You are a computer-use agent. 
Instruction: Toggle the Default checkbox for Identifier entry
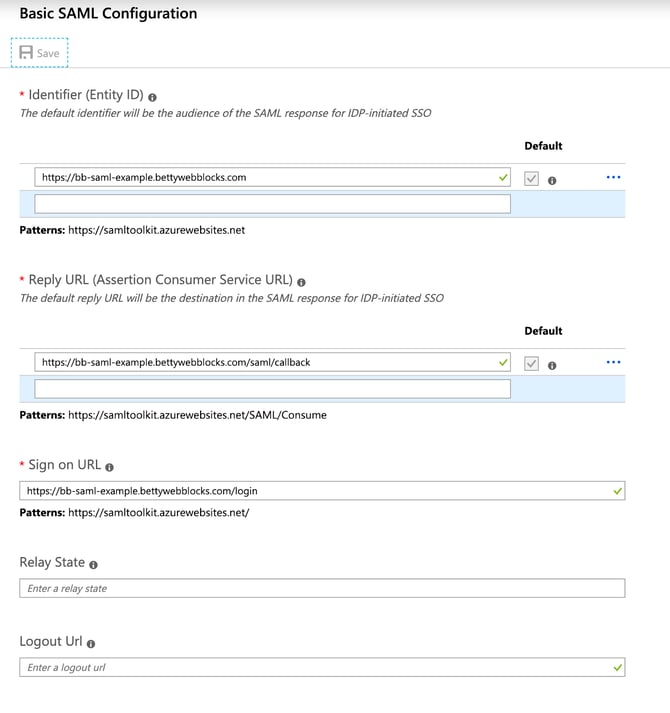[x=532, y=178]
